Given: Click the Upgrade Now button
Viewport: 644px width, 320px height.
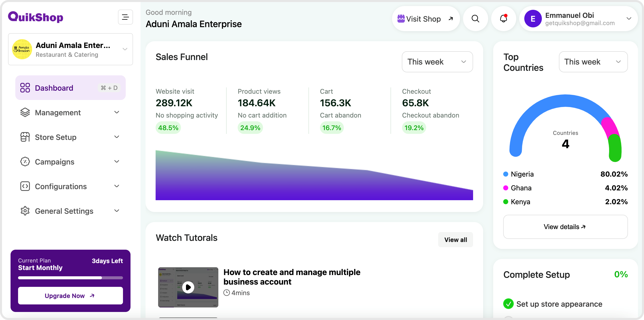Looking at the screenshot, I should pyautogui.click(x=70, y=296).
